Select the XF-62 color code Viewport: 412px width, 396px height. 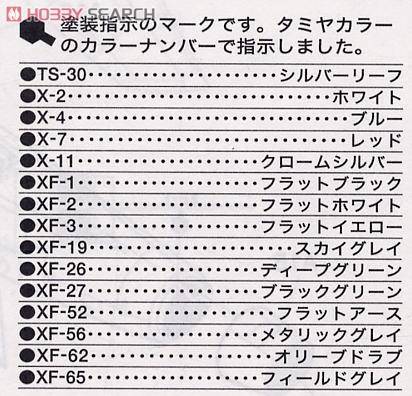(62, 356)
